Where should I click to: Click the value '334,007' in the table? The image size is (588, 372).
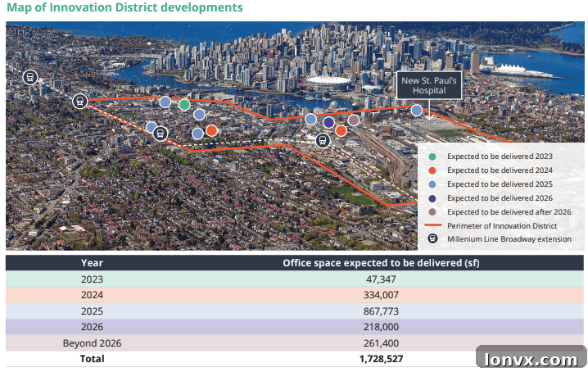pos(381,295)
